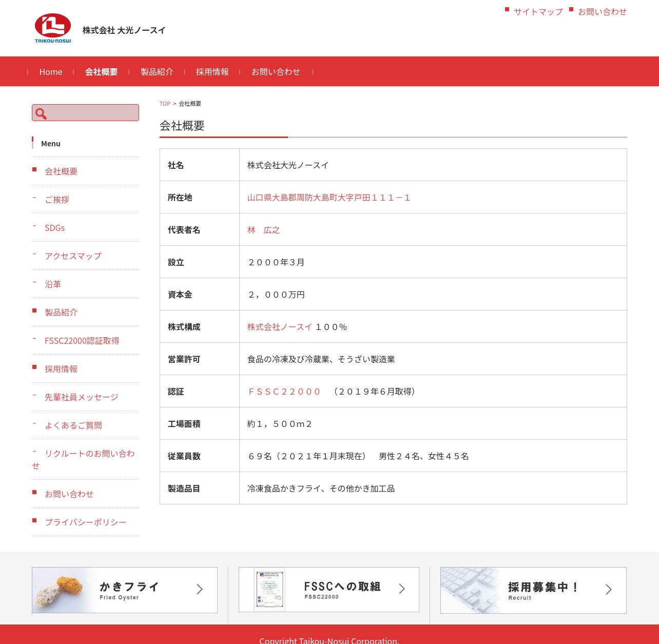Click the FSSCへの取組 banner title text
This screenshot has width=659, height=644.
(342, 587)
